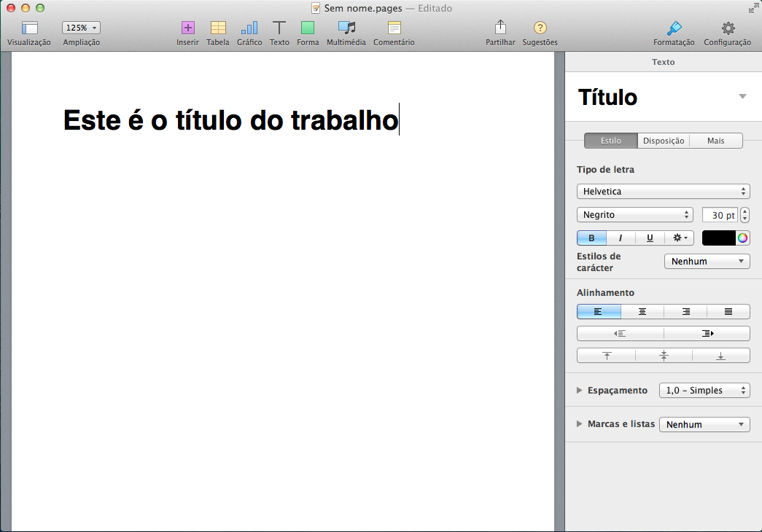Expand the Espaçamento section triangle
Viewport: 762px width, 532px height.
pyautogui.click(x=579, y=390)
